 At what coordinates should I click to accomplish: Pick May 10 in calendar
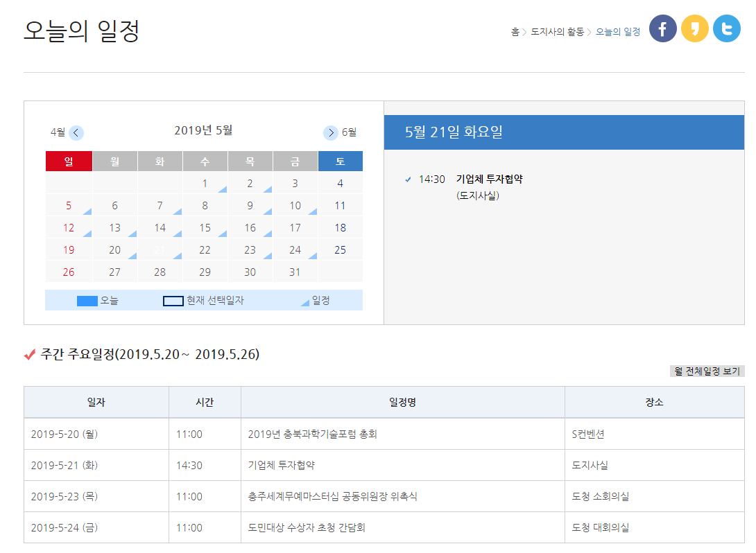click(295, 206)
